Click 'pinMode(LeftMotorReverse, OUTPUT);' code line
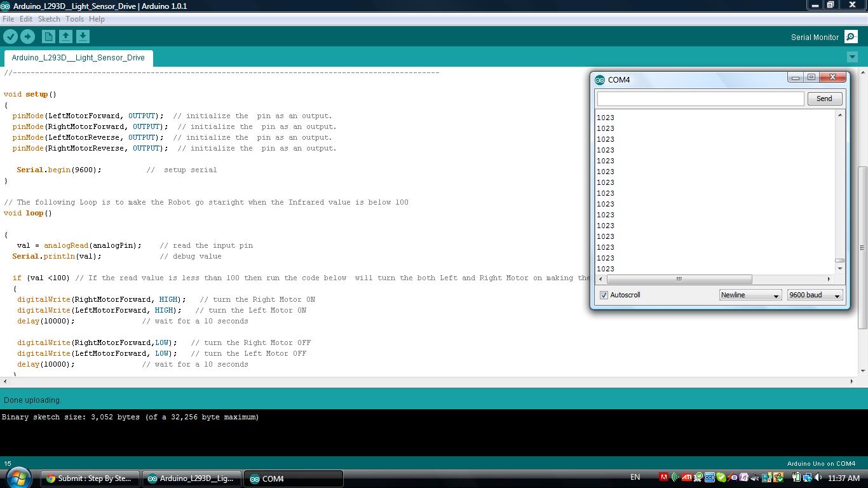 88,138
